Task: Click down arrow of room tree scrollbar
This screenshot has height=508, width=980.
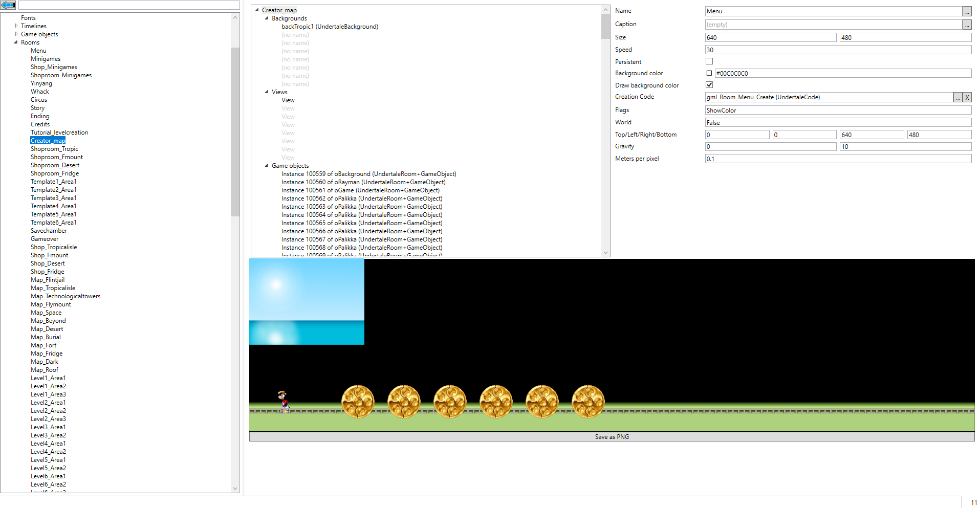Action: [x=235, y=489]
